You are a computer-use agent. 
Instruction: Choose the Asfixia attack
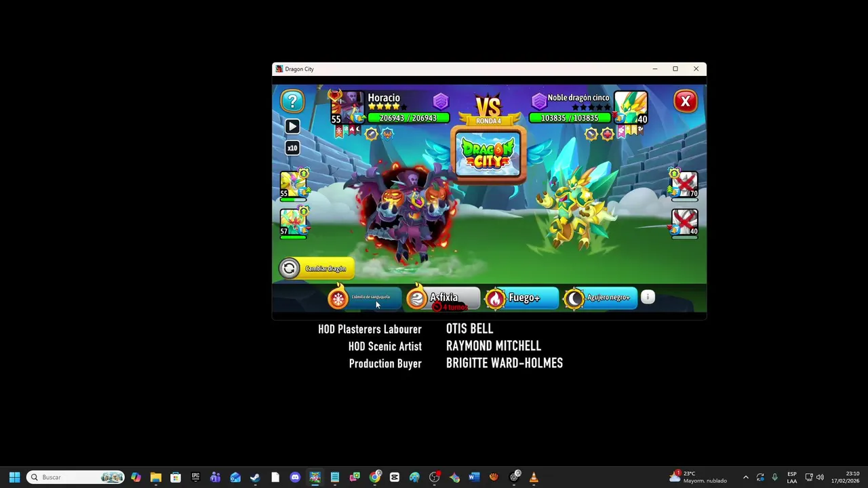pos(443,298)
